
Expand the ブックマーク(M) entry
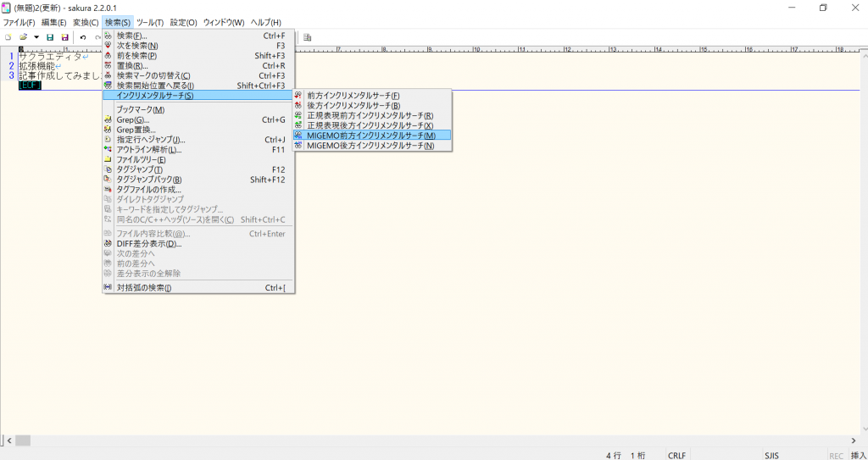(x=198, y=109)
